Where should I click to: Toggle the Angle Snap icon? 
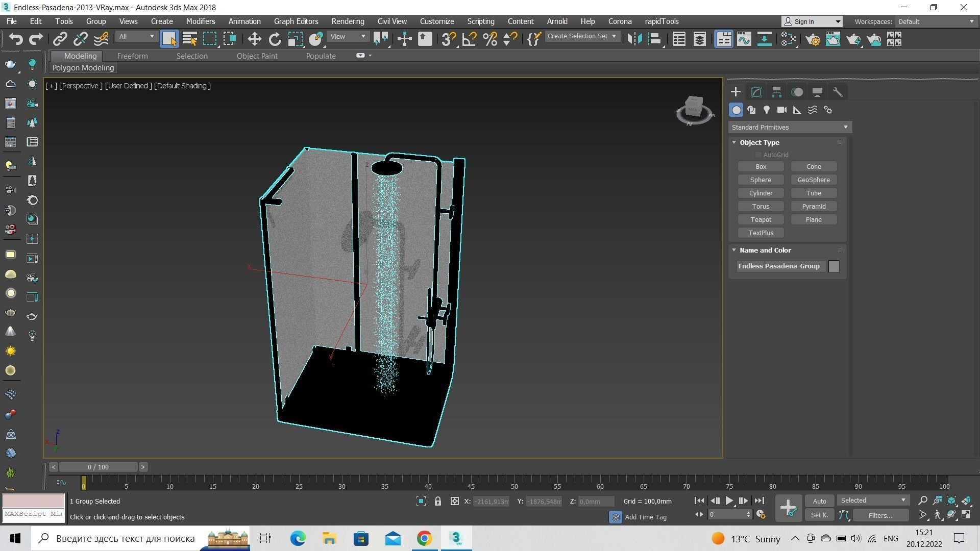(x=469, y=39)
